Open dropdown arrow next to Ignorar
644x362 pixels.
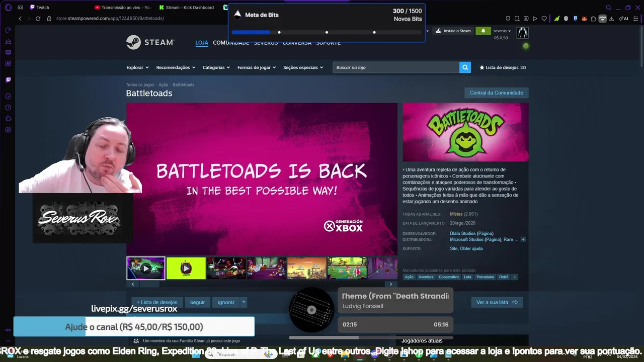point(244,302)
